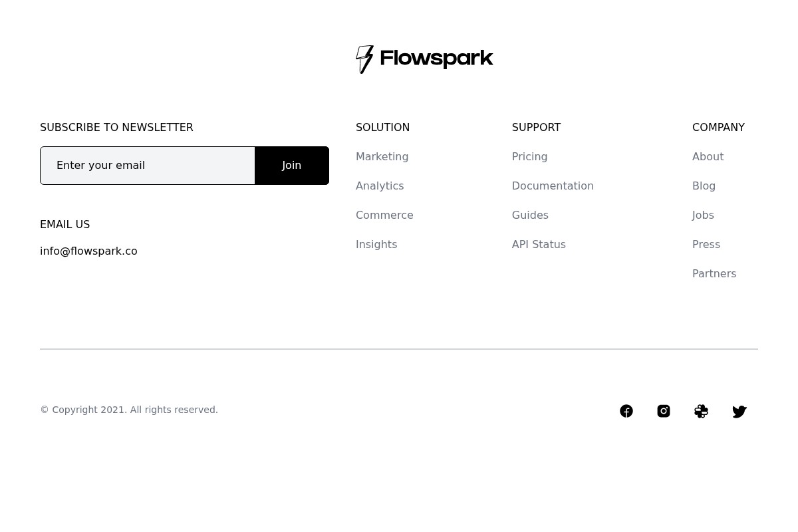Click the Documentation link
The height and width of the screenshot is (532, 798).
tap(553, 186)
